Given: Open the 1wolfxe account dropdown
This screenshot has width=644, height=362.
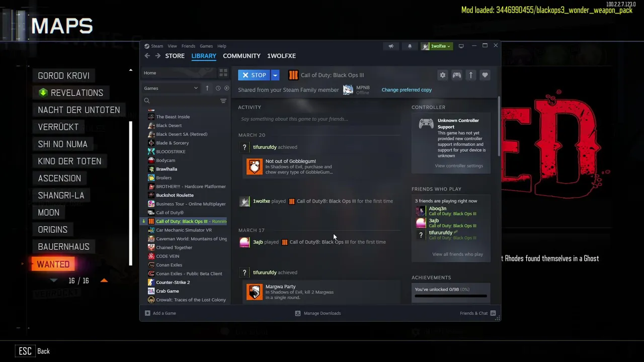Looking at the screenshot, I should (437, 46).
